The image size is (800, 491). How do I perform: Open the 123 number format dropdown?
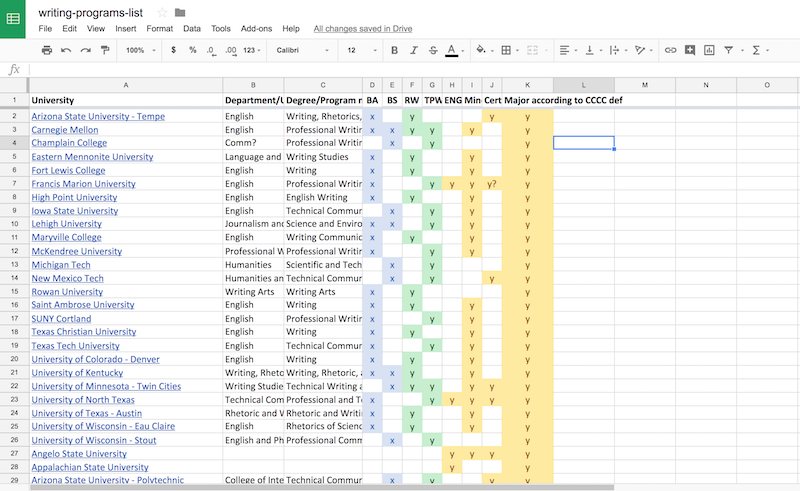252,50
